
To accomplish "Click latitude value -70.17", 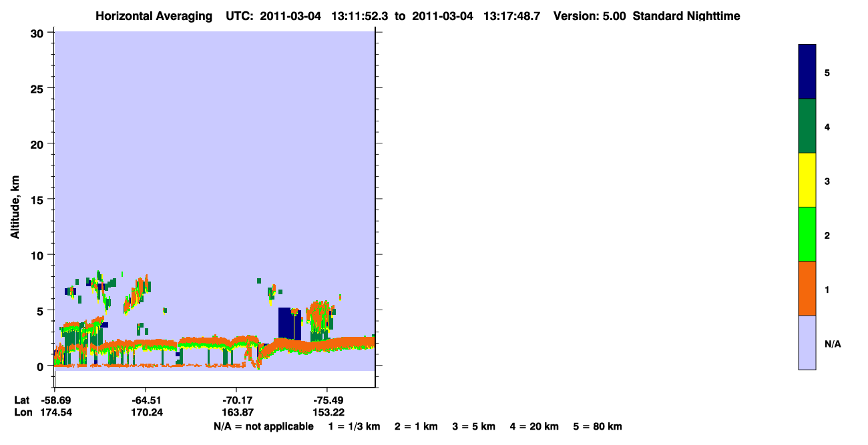I will coord(237,400).
